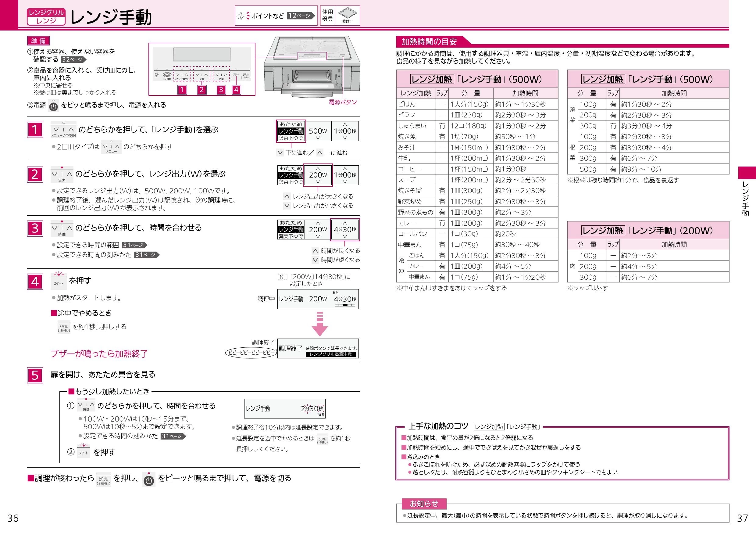Click the highlighted 200W box in step 2's display

point(318,175)
